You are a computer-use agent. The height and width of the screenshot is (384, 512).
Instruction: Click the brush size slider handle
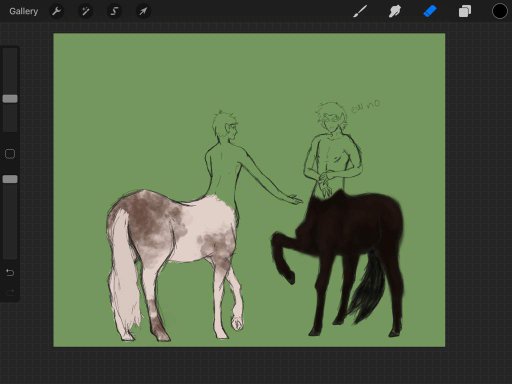click(10, 99)
